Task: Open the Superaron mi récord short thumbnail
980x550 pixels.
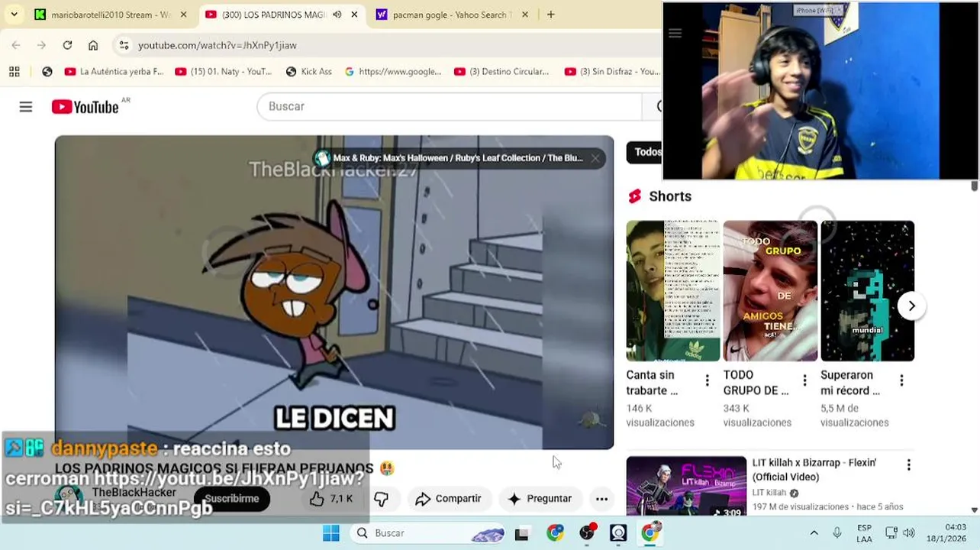Action: point(868,291)
